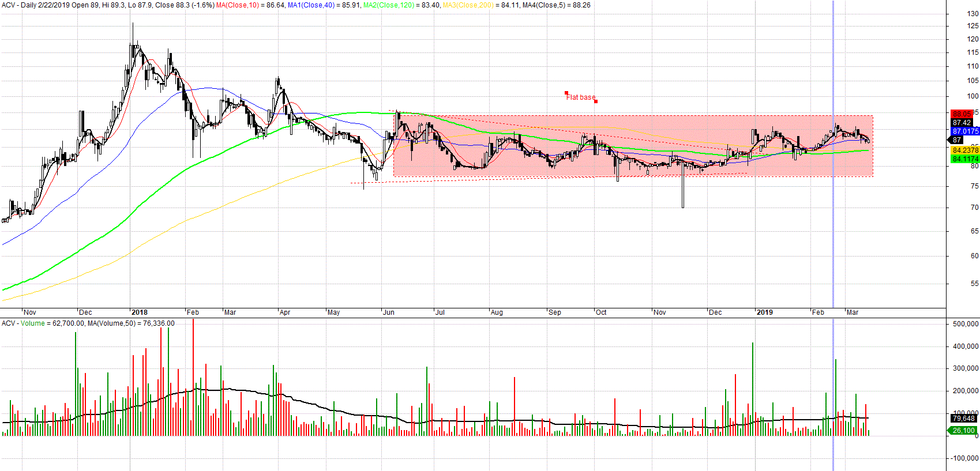Select the MA3(Close,200) legend label

468,5
